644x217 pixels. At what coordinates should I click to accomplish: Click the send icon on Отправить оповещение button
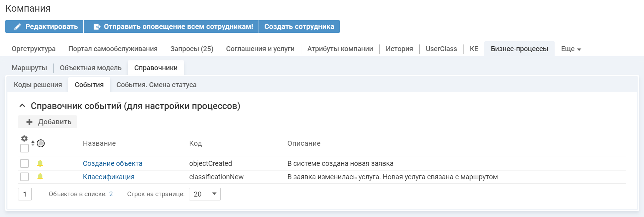point(97,27)
